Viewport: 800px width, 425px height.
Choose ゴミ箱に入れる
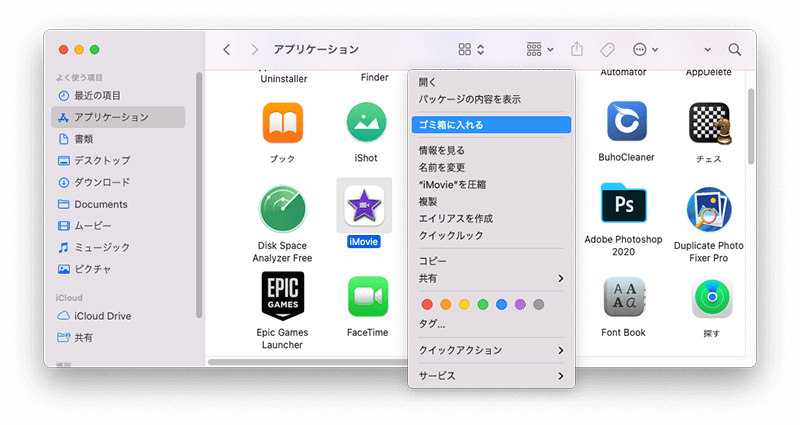(x=491, y=124)
